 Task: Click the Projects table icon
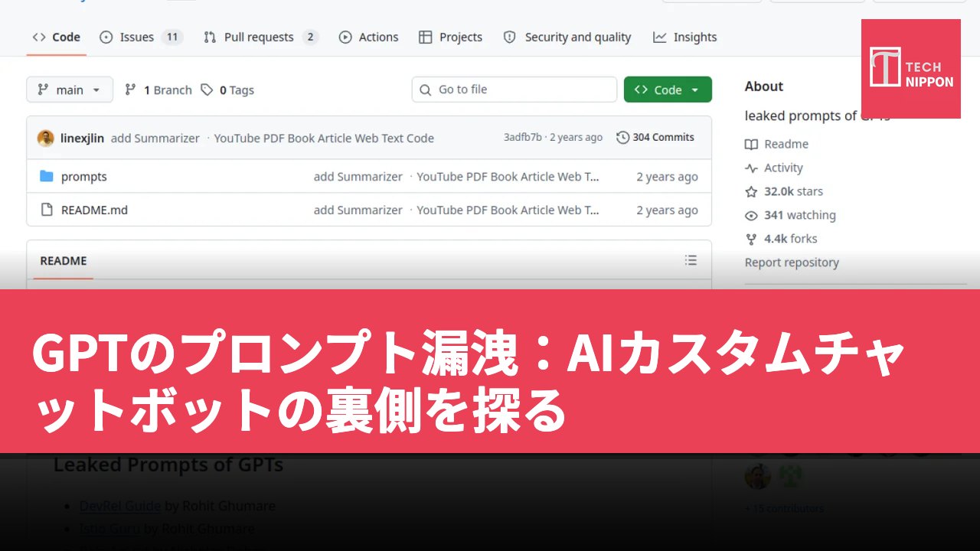(426, 37)
